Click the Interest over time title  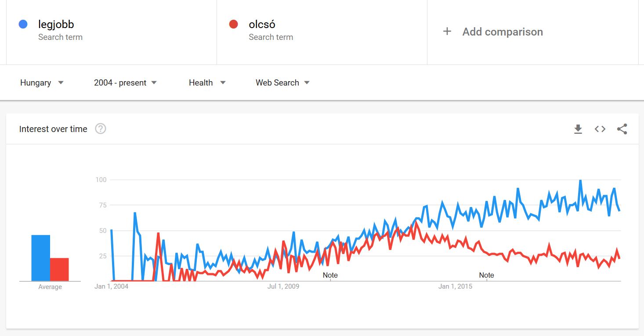click(x=53, y=129)
